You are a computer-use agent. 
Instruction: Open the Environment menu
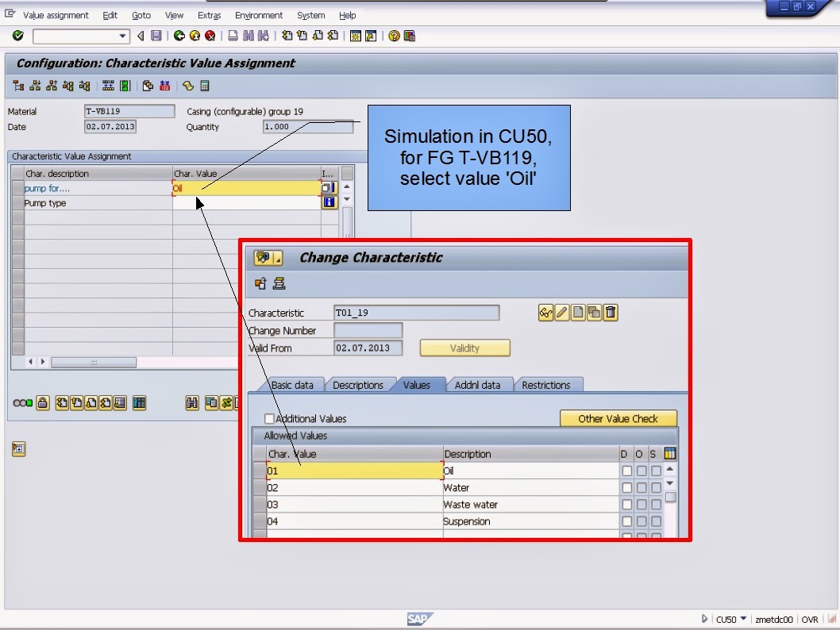pyautogui.click(x=259, y=16)
